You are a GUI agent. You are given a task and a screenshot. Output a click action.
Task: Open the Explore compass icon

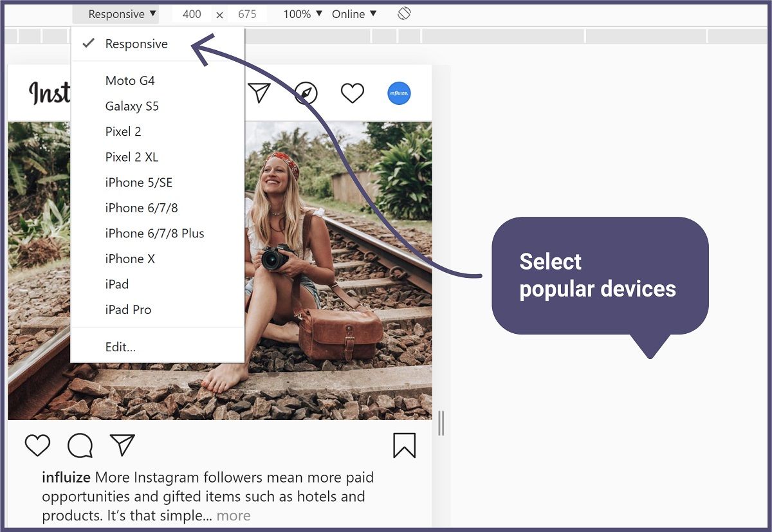306,93
